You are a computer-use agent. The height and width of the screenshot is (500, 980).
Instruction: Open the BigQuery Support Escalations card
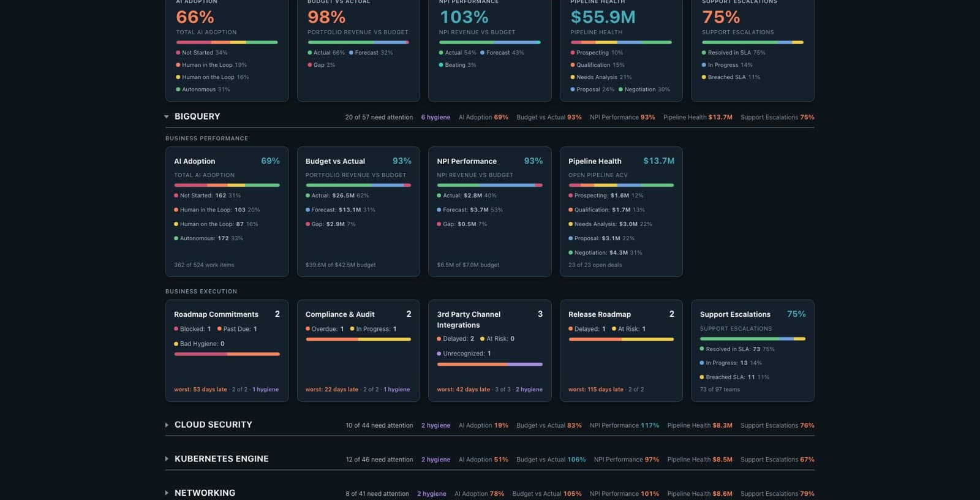[753, 350]
